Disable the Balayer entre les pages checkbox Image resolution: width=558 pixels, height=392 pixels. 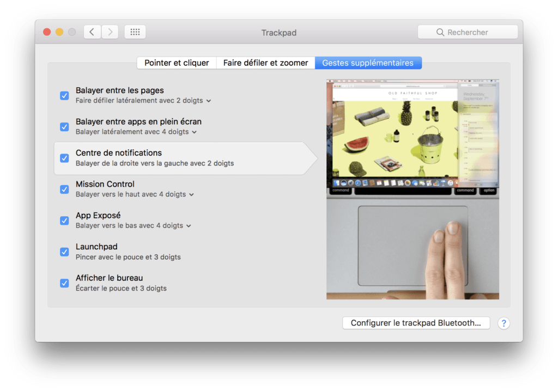tap(64, 95)
